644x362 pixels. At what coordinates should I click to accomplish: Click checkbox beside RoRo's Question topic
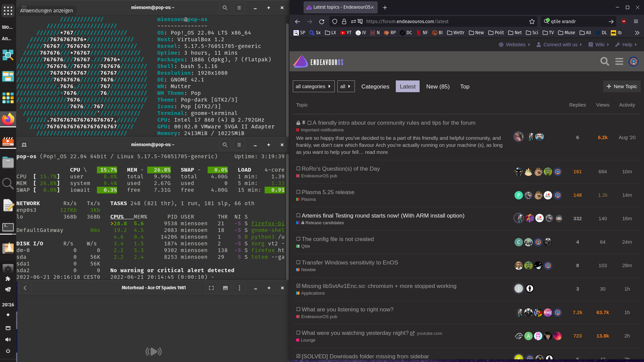[298, 169]
